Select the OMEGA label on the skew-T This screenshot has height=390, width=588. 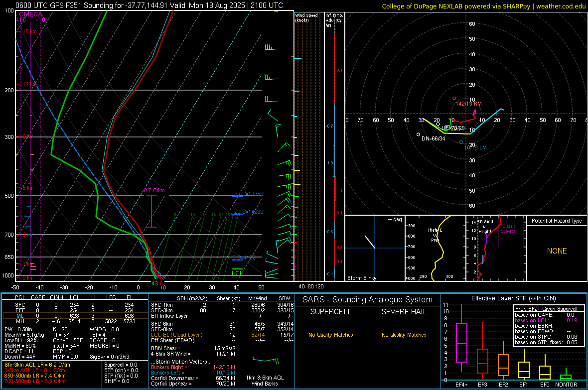(31, 14)
